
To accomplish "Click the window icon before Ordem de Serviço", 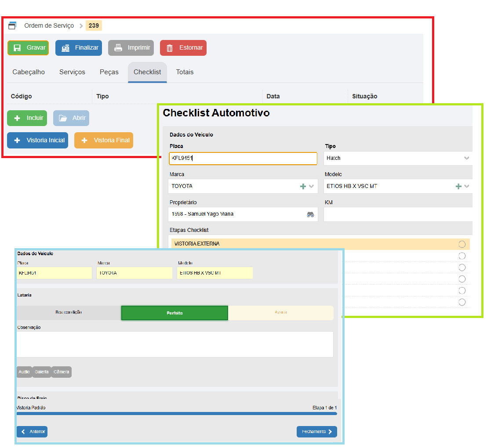I will [12, 25].
